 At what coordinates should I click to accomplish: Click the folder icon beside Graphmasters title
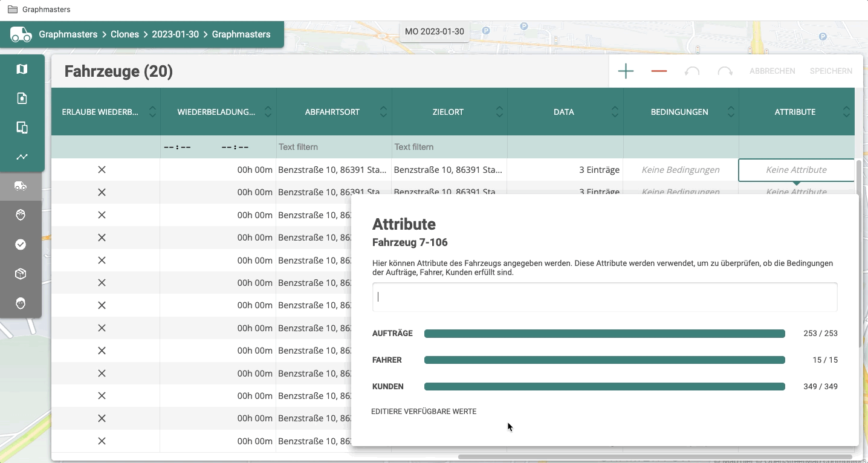[12, 10]
